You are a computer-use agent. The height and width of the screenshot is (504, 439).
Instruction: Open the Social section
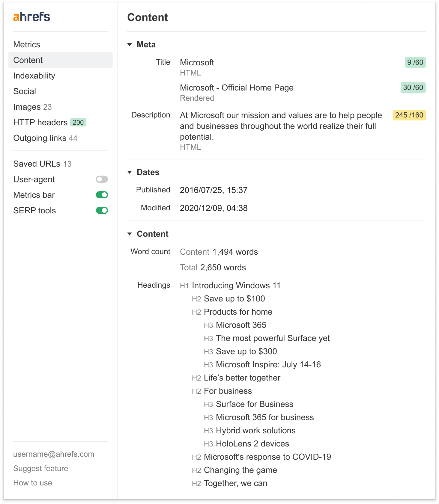pyautogui.click(x=25, y=91)
